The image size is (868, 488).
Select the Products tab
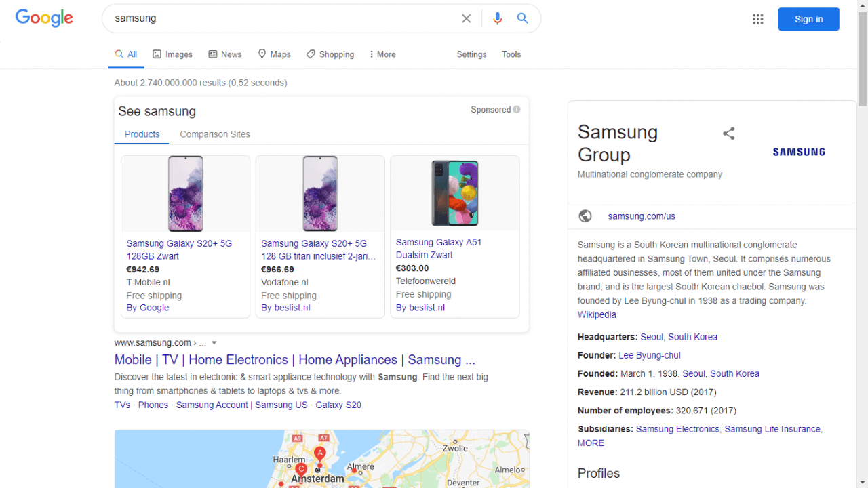142,134
